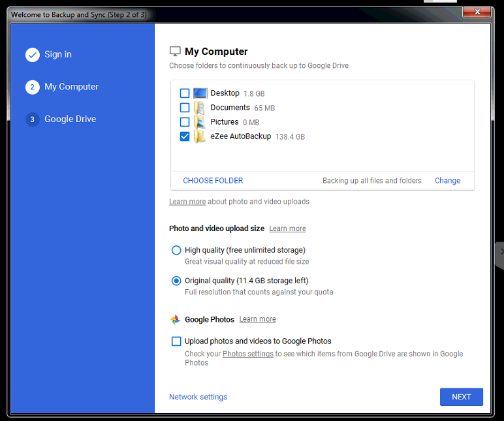Click 'Photo and video upload size' heading

click(217, 228)
